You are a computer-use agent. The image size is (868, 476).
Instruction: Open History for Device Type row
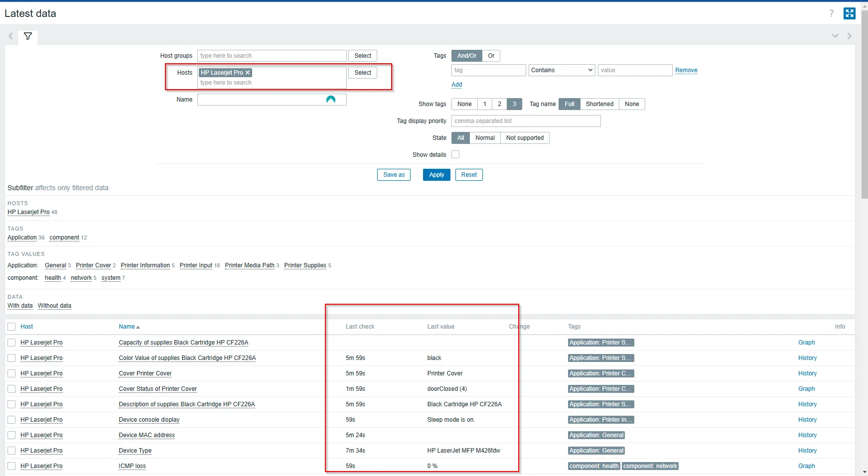tap(807, 451)
